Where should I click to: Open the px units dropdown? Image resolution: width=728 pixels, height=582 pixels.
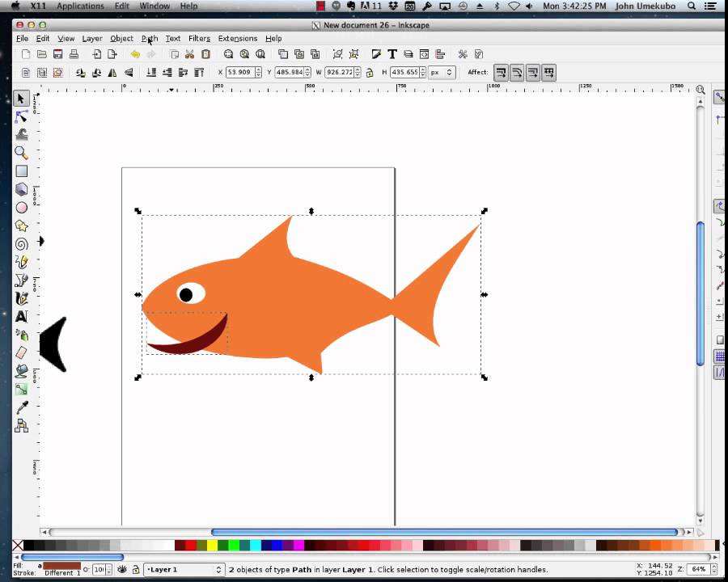point(442,73)
